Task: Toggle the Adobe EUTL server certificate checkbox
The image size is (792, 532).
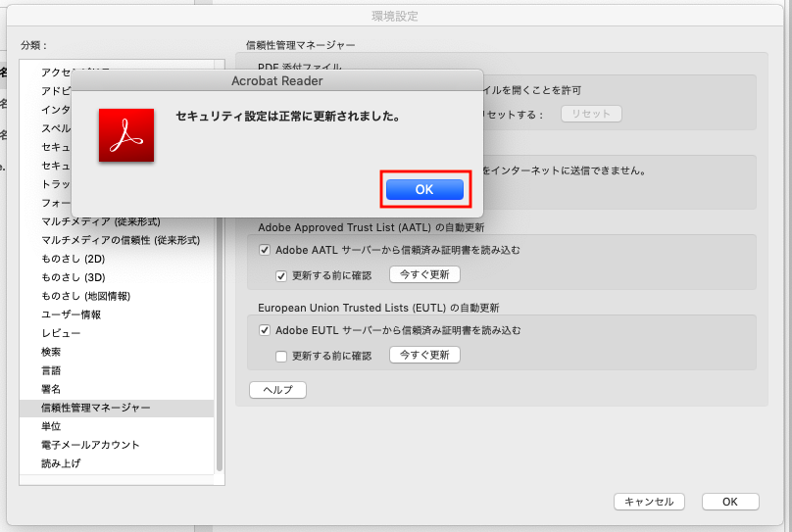Action: (x=265, y=330)
